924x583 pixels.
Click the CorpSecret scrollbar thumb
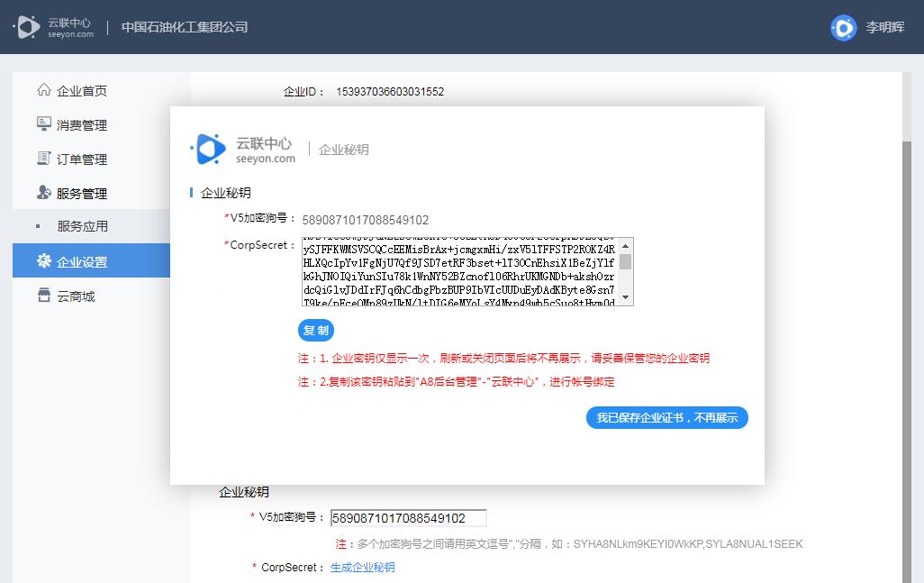(x=626, y=261)
